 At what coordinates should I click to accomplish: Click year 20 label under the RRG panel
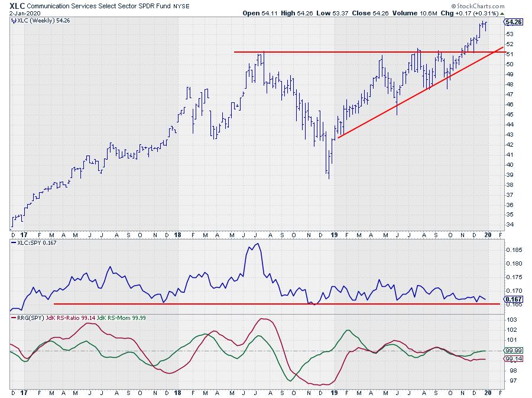pyautogui.click(x=488, y=393)
